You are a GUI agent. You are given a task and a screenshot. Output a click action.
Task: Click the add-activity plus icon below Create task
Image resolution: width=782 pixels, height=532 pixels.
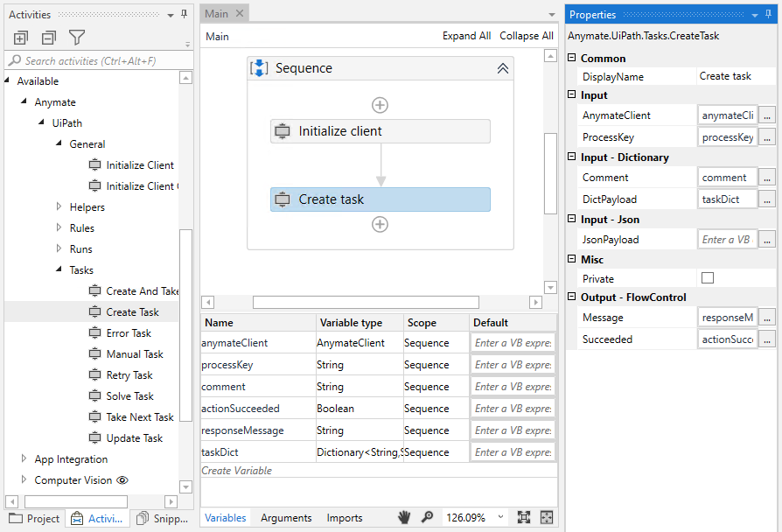pos(380,224)
